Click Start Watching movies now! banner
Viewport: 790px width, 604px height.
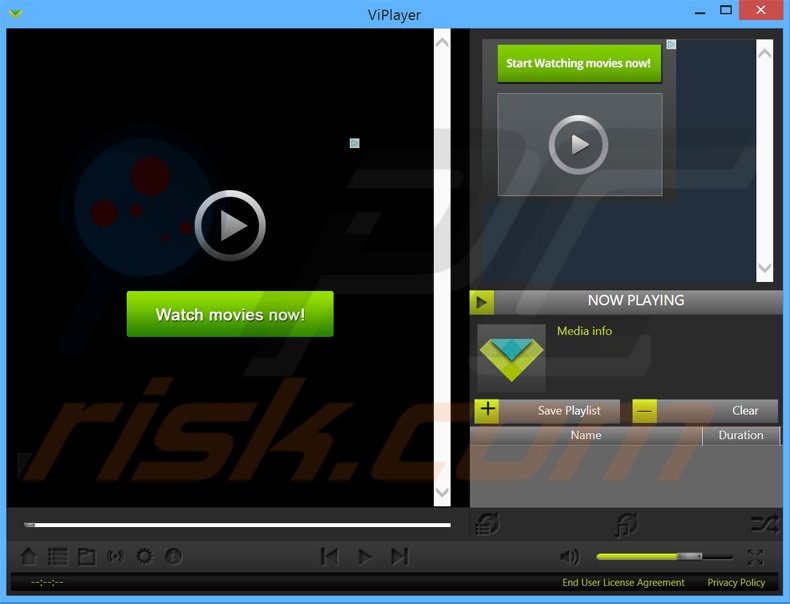[x=579, y=63]
